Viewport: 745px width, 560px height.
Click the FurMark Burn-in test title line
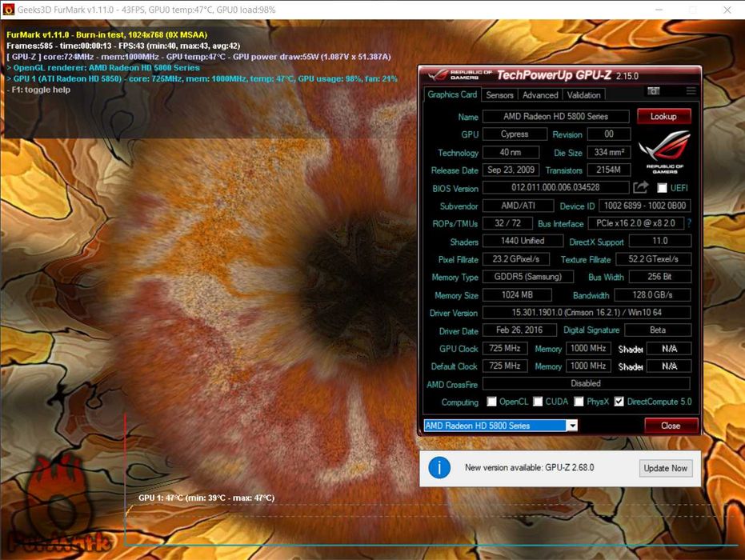click(x=107, y=34)
